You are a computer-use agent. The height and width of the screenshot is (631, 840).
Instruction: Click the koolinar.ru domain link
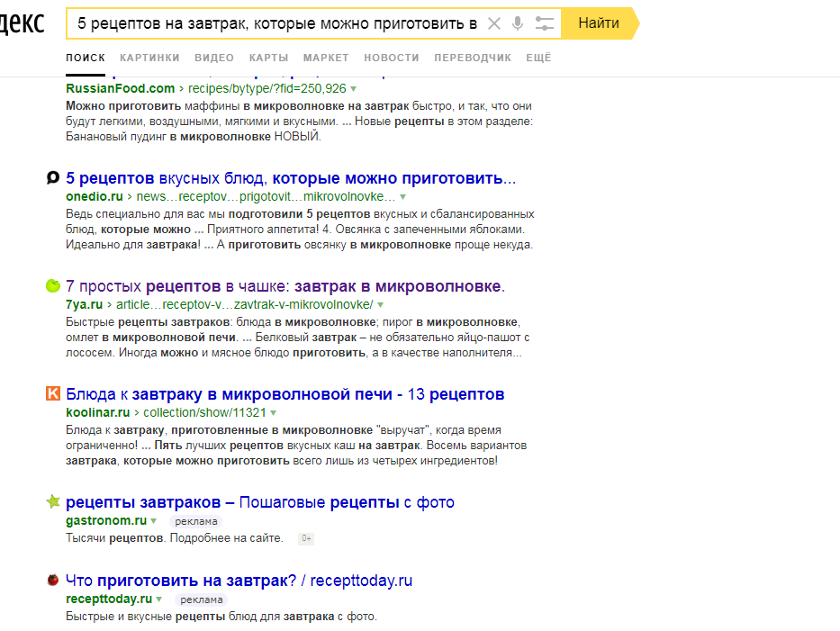97,412
